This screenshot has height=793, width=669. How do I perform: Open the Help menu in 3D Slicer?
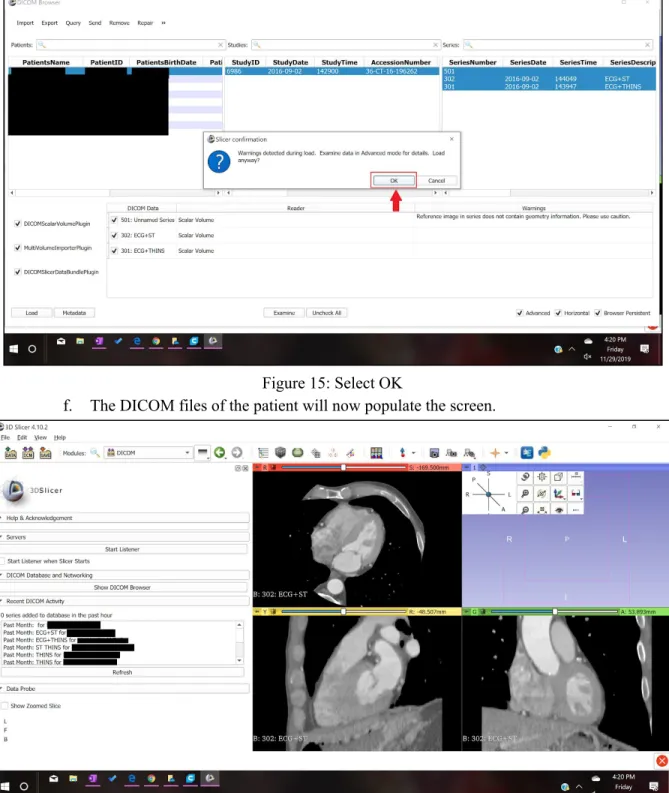coord(60,437)
